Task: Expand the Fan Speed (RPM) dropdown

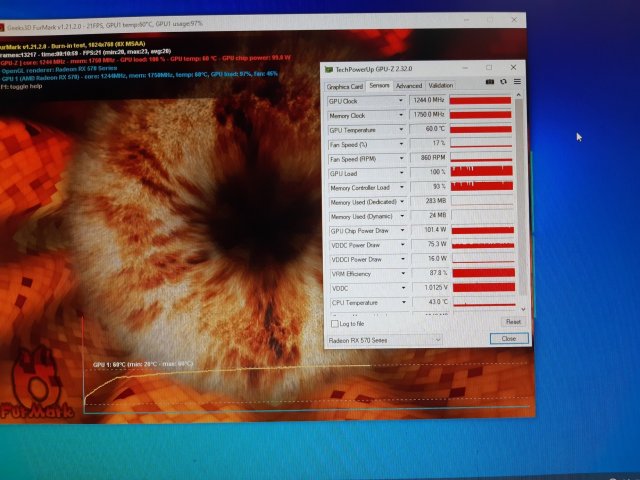Action: pos(401,158)
